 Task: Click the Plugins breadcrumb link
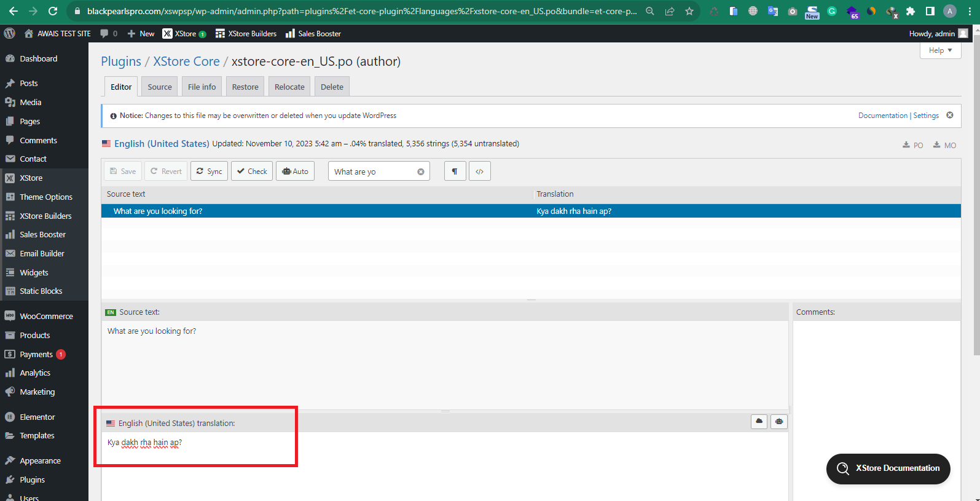point(121,61)
